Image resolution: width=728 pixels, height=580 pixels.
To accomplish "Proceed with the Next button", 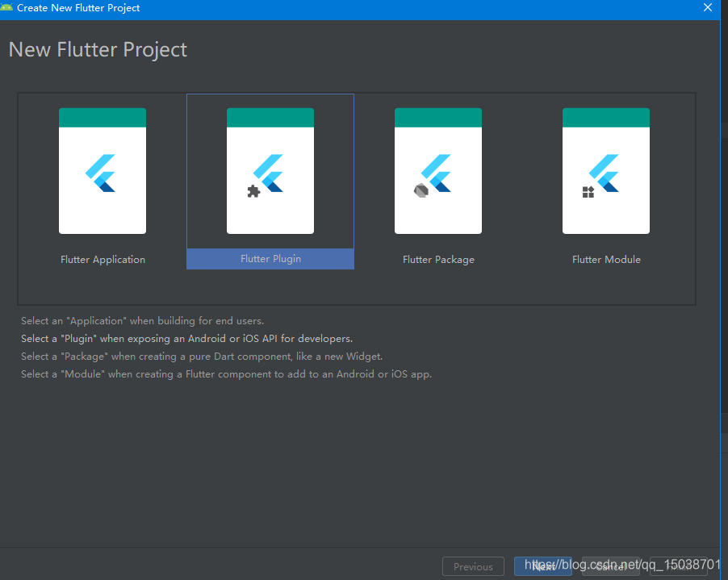I will 542,566.
